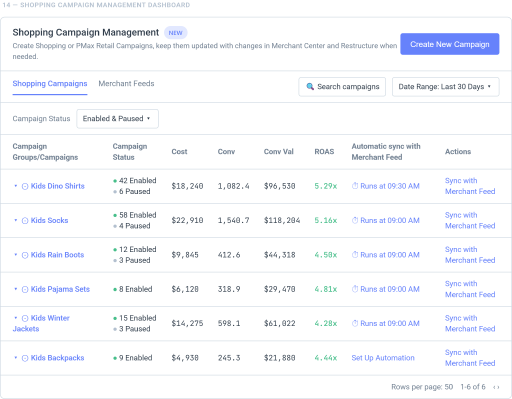Viewport: 512px width, 399px height.
Task: Open the Kids Socks campaign link
Action: [49, 220]
